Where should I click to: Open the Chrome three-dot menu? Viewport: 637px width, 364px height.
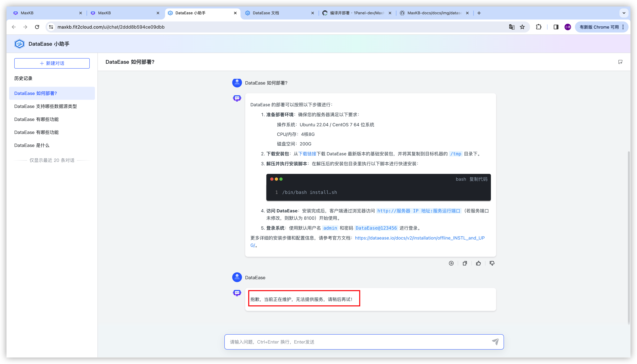pyautogui.click(x=623, y=27)
